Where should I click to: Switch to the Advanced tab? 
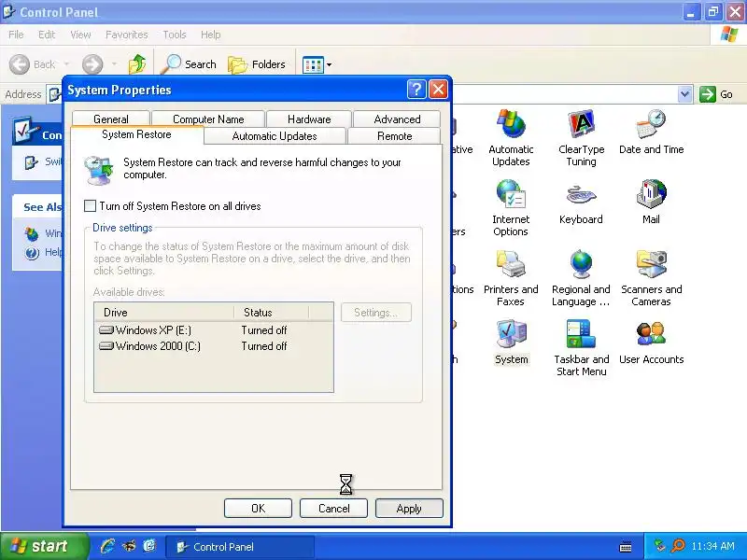pos(397,119)
